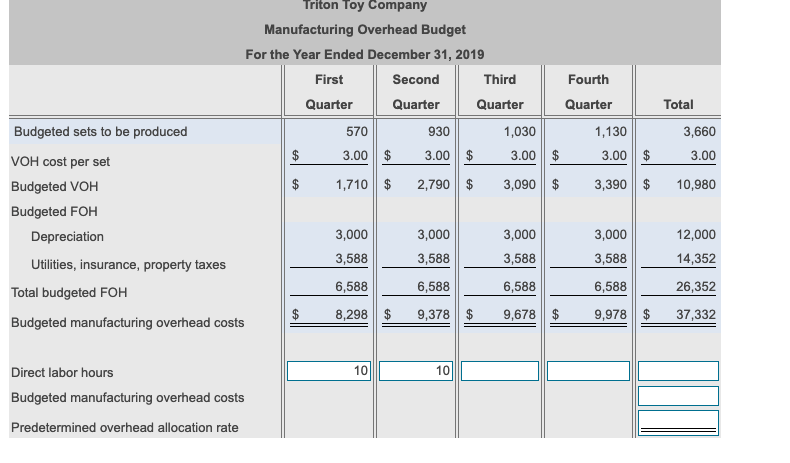Click the Fourth Quarter column header
The image size is (790, 463).
tap(588, 92)
